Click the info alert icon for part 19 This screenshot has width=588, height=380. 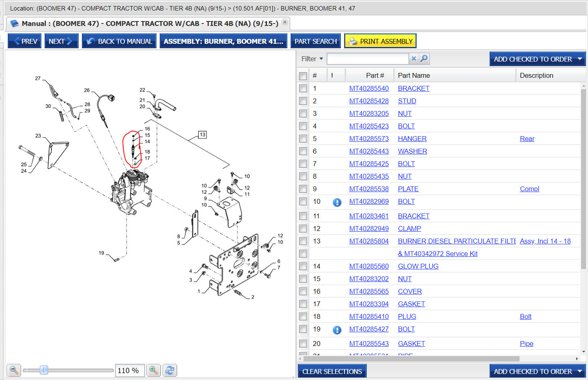[337, 330]
